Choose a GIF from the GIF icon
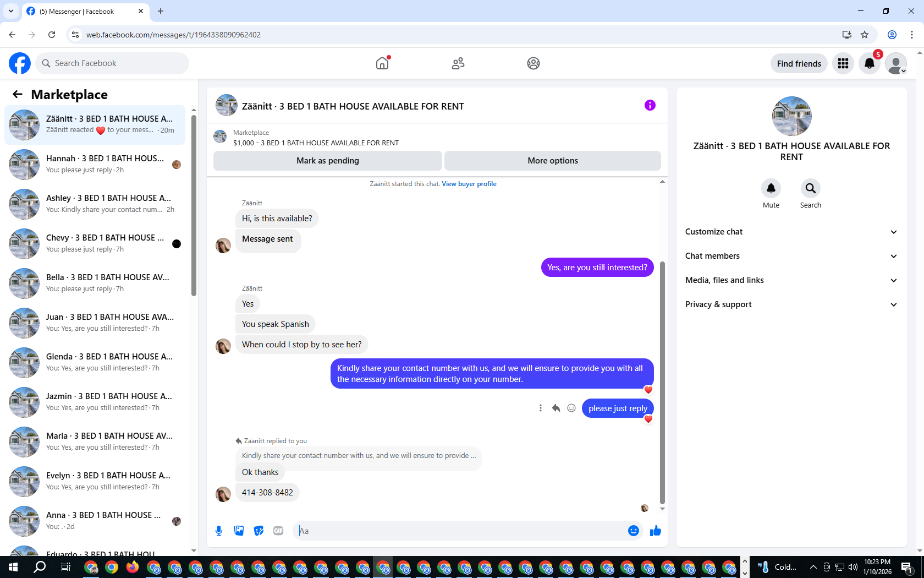 coord(278,531)
